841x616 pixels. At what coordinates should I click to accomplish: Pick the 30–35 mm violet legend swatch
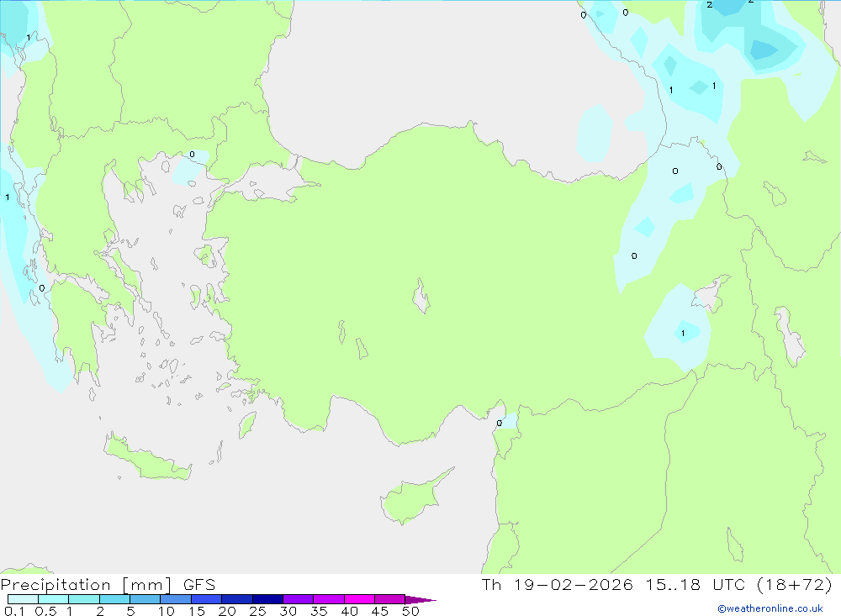pyautogui.click(x=298, y=599)
